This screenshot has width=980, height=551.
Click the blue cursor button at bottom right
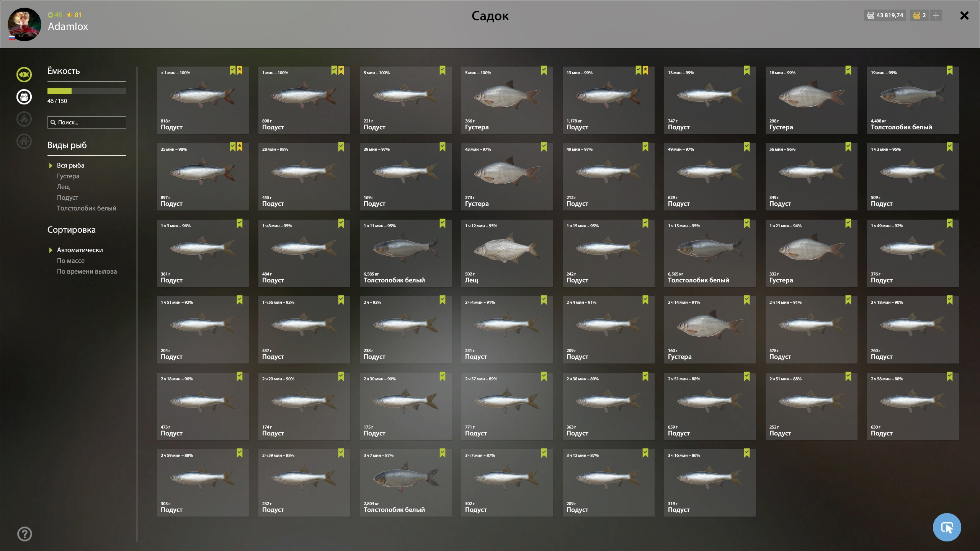[x=947, y=527]
